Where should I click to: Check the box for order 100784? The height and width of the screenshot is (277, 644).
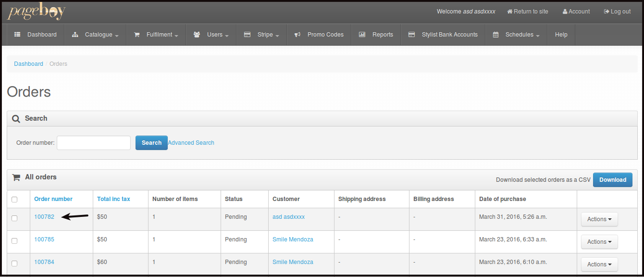[14, 264]
